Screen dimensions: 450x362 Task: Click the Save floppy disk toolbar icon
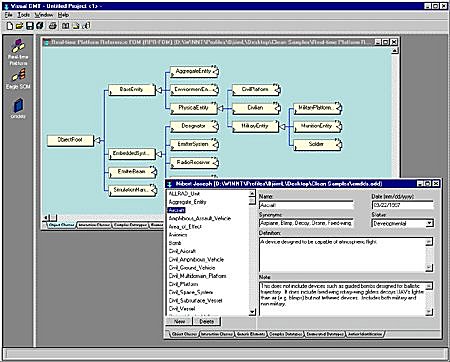point(30,26)
